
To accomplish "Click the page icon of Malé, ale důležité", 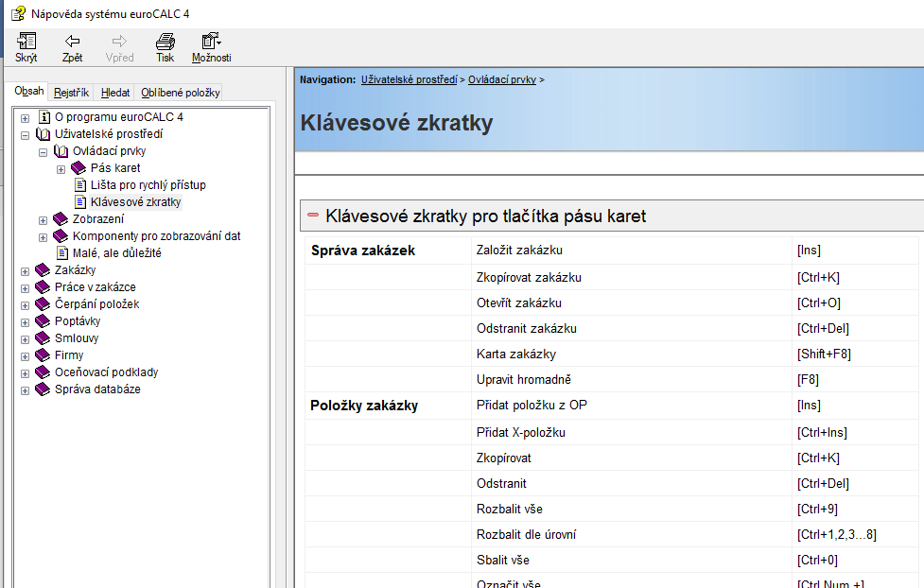I will [62, 253].
